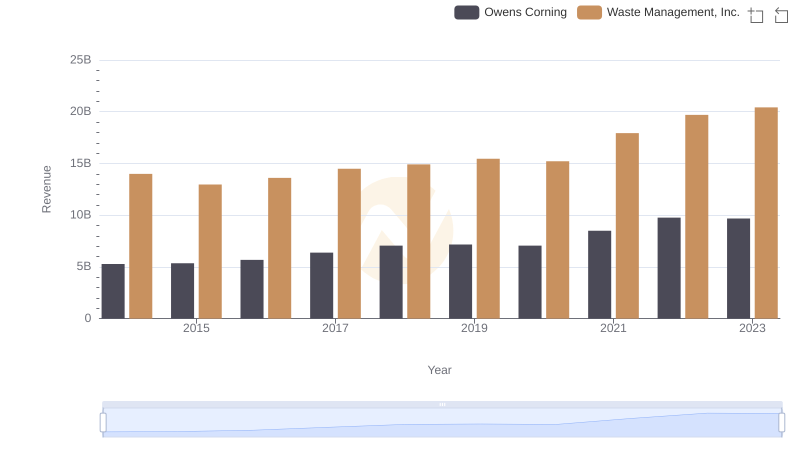Click Owens Corning bar for 2015

pyautogui.click(x=183, y=291)
